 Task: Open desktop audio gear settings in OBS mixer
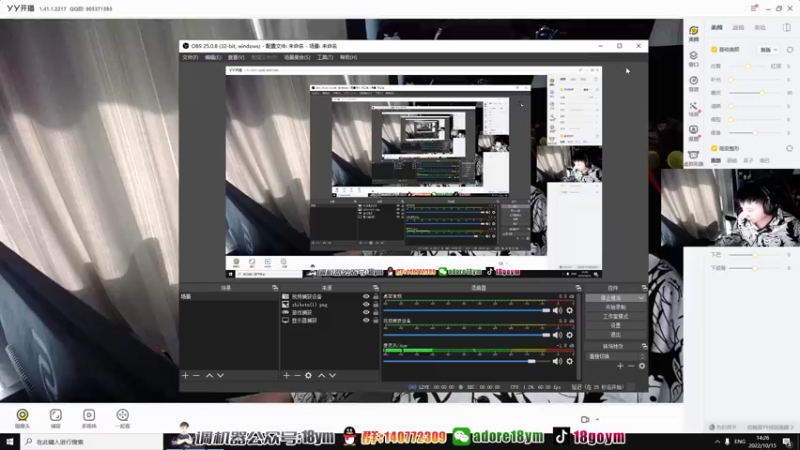[x=569, y=310]
